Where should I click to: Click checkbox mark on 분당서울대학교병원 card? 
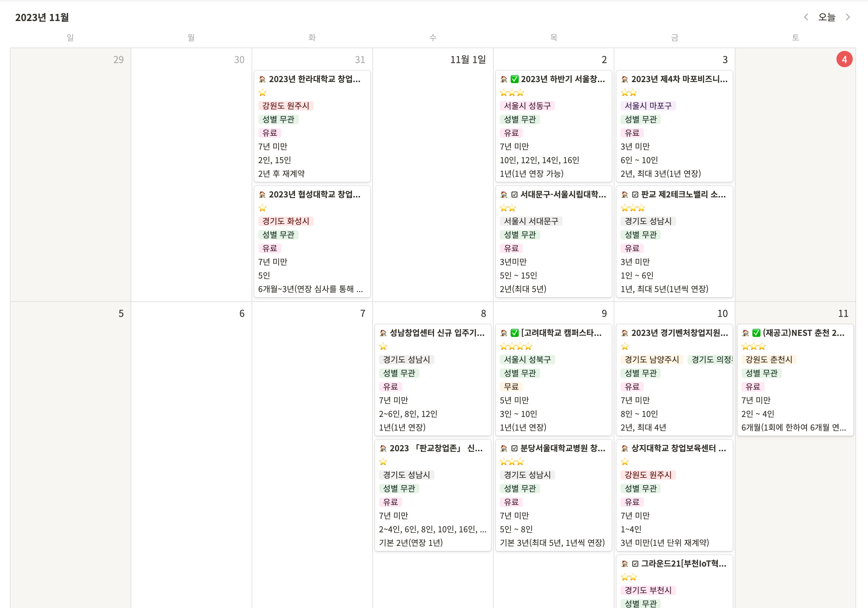[514, 448]
